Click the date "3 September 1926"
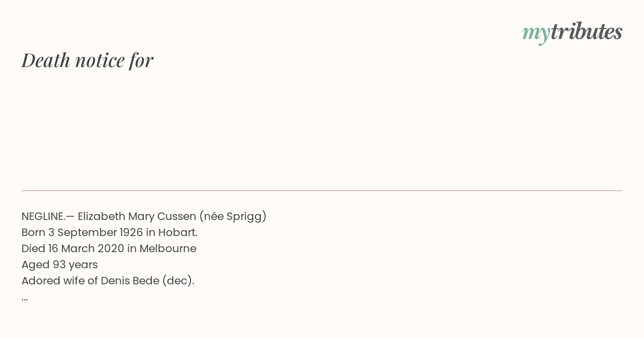Screen dimensions: 644x338 pyautogui.click(x=100, y=232)
